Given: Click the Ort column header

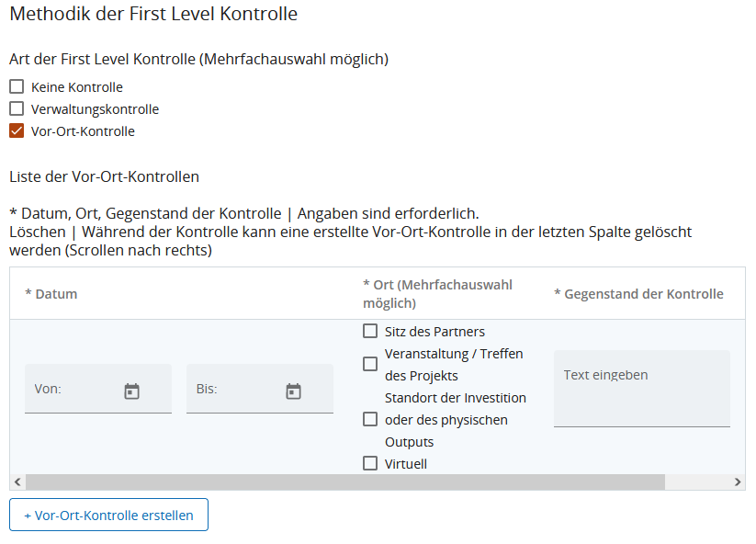Looking at the screenshot, I should (x=437, y=294).
